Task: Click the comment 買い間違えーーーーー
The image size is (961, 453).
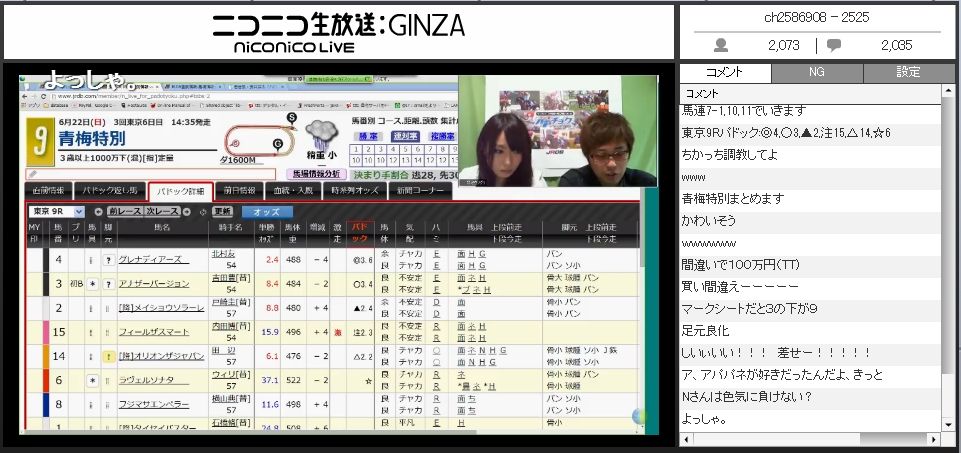Action: [740, 287]
